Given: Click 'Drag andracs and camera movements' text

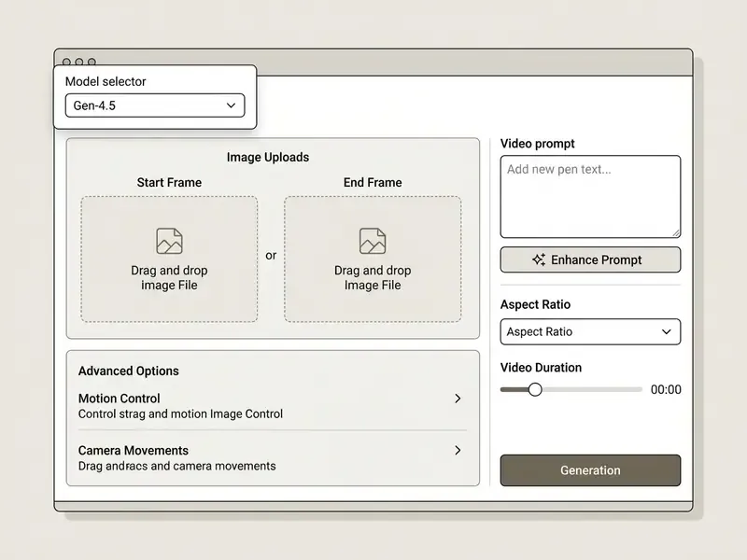Looking at the screenshot, I should (x=176, y=466).
